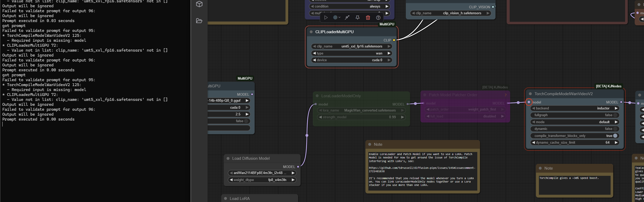This screenshot has width=644, height=202.
Task: Open the 14b-480p-Q8_0.gguf model combo
Action: coord(229,101)
